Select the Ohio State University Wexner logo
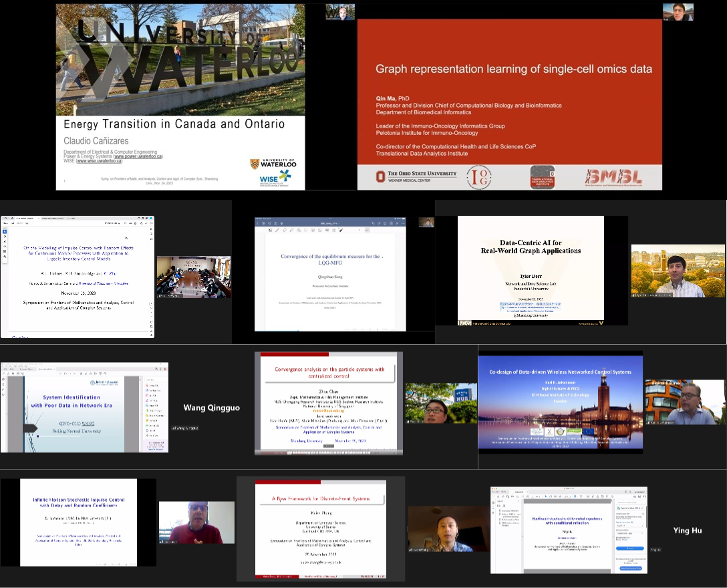Screen dimensions: 727x588 tap(416, 176)
